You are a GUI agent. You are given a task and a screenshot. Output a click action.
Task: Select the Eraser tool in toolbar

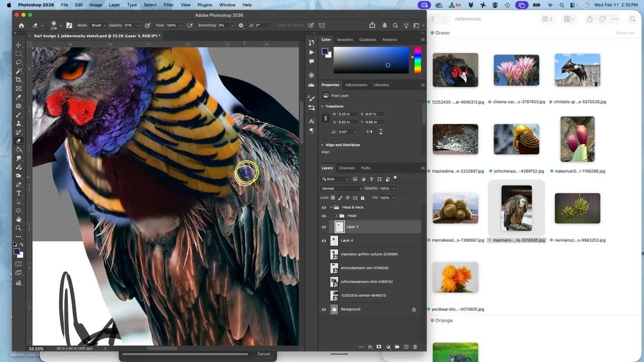click(19, 141)
